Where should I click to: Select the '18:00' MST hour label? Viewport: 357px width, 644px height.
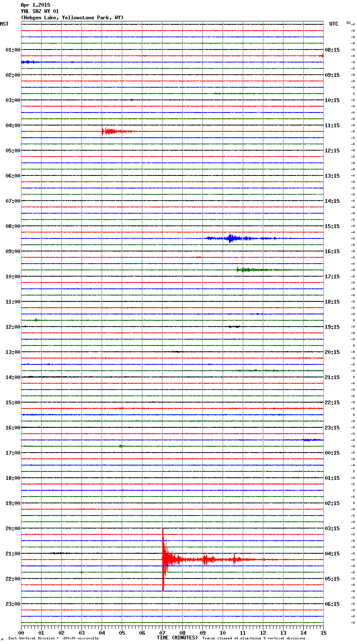tap(13, 478)
